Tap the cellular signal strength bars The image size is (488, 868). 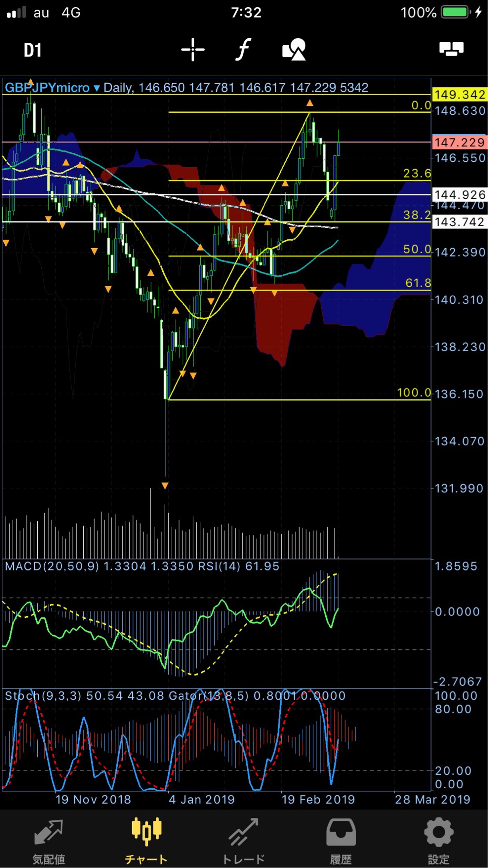click(16, 12)
